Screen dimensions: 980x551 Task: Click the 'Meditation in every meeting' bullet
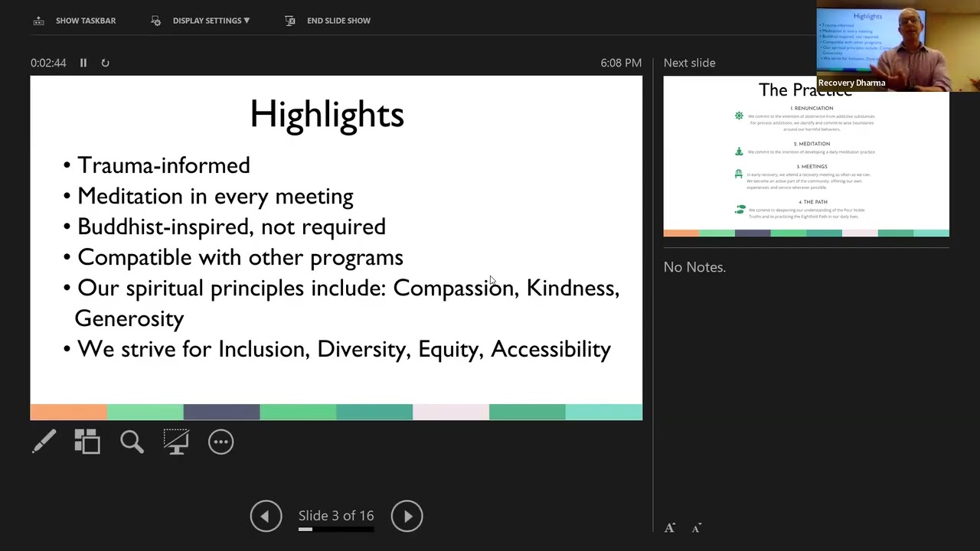pyautogui.click(x=215, y=196)
